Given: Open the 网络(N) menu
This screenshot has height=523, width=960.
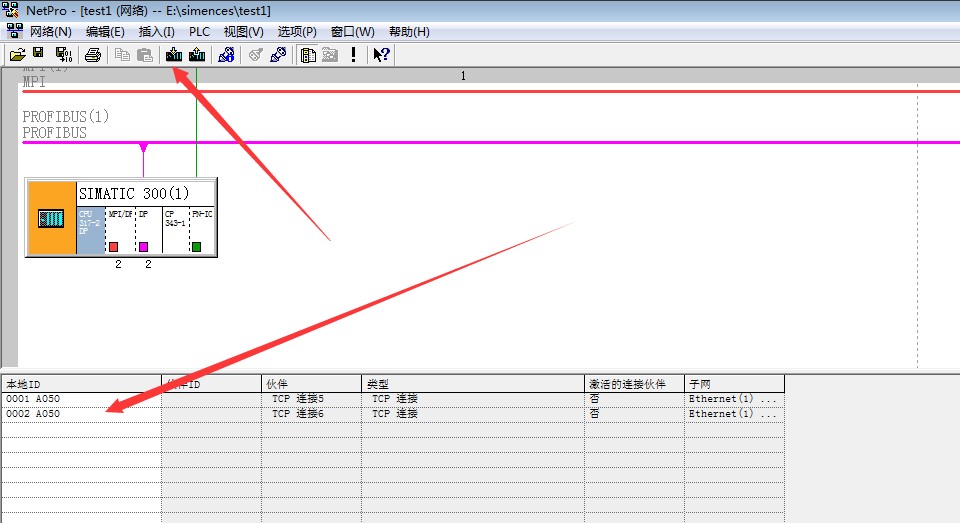Looking at the screenshot, I should coord(50,32).
